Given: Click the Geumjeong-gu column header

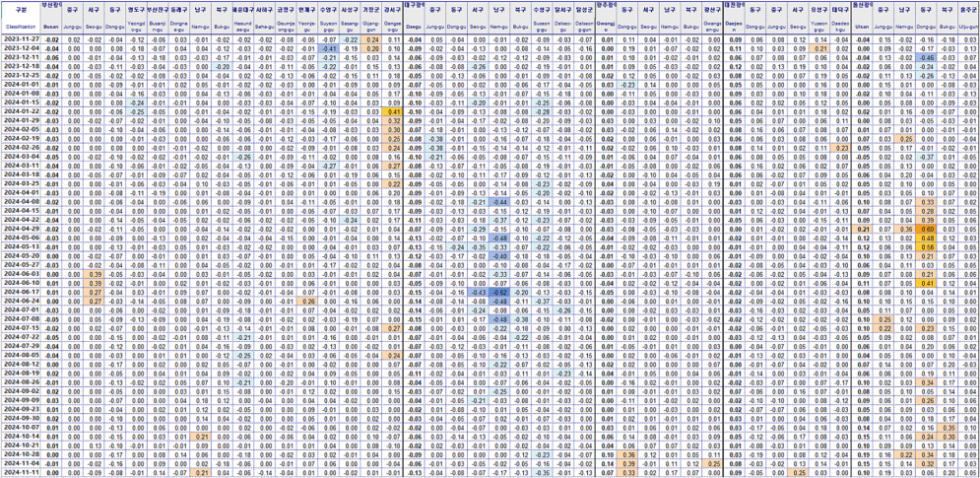Looking at the screenshot, I should coord(287,17).
